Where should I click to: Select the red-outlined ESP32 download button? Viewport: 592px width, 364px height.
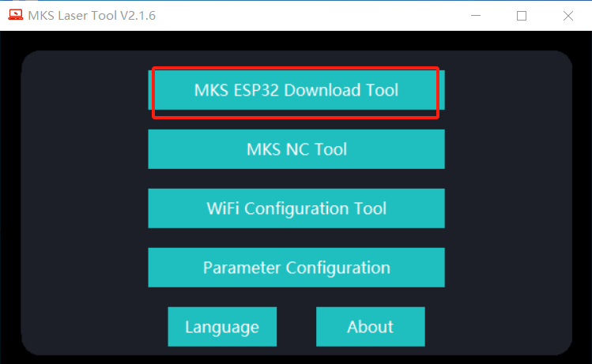click(296, 90)
